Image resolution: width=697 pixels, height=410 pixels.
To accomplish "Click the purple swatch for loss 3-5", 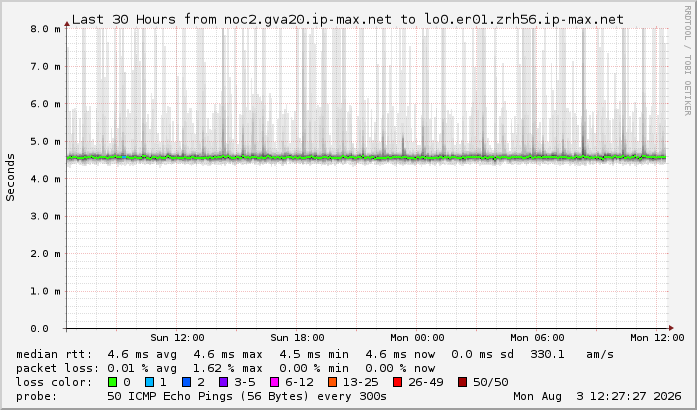I will [x=224, y=382].
